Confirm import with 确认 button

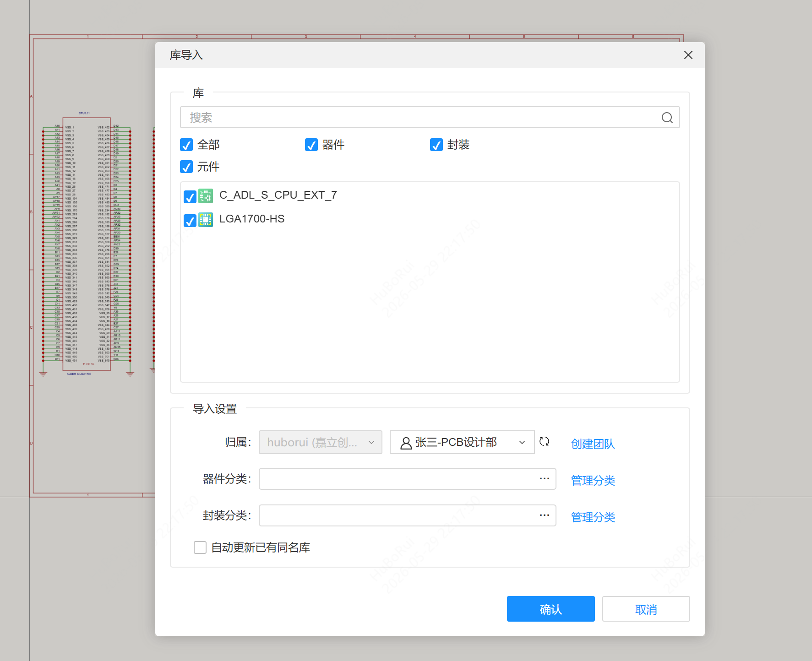point(550,609)
